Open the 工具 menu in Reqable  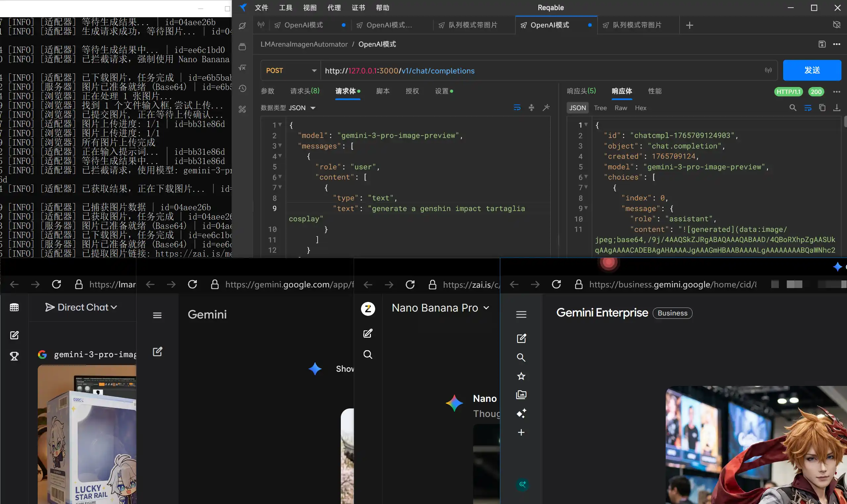click(x=286, y=8)
